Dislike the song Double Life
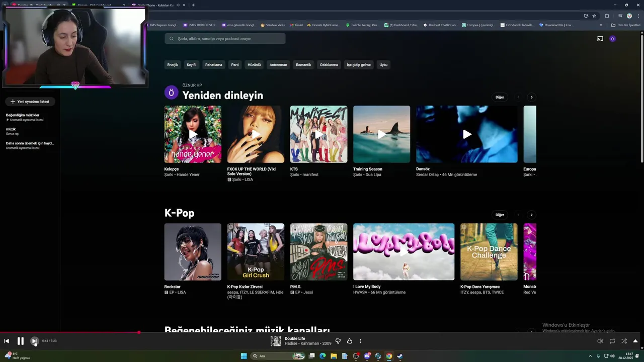Screen dimensions: 644x362 coord(338,341)
